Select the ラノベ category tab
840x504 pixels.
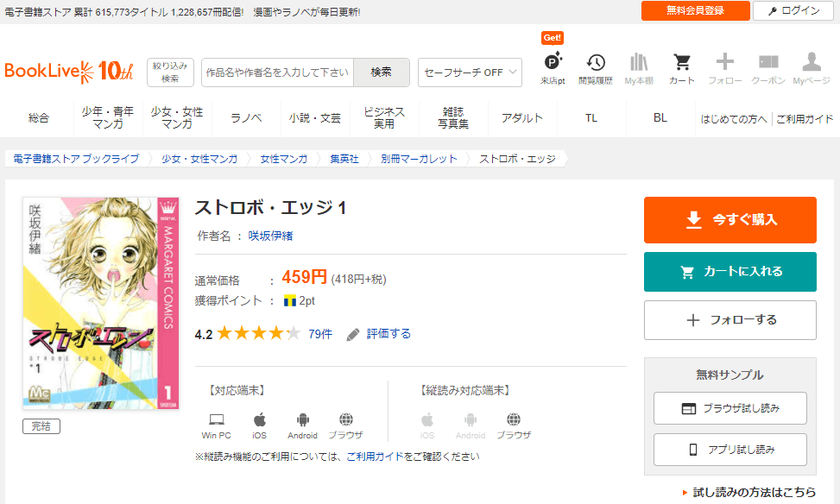click(x=246, y=118)
